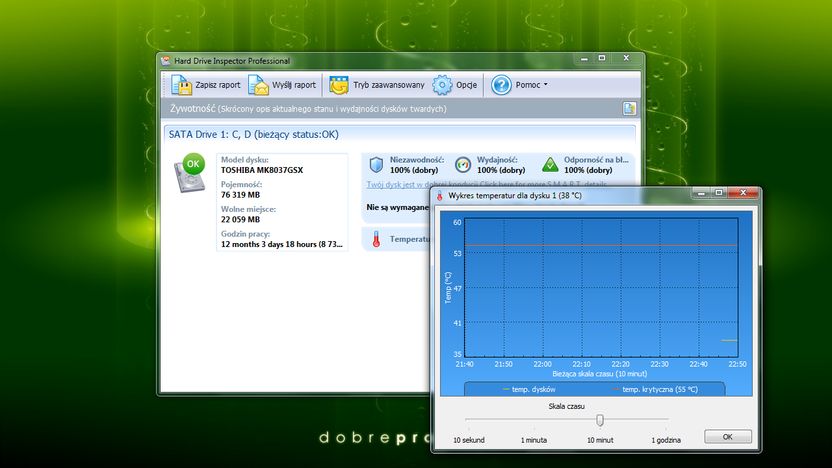832x468 pixels.
Task: Click the Bieżąca skala czasu caption
Action: (x=600, y=374)
